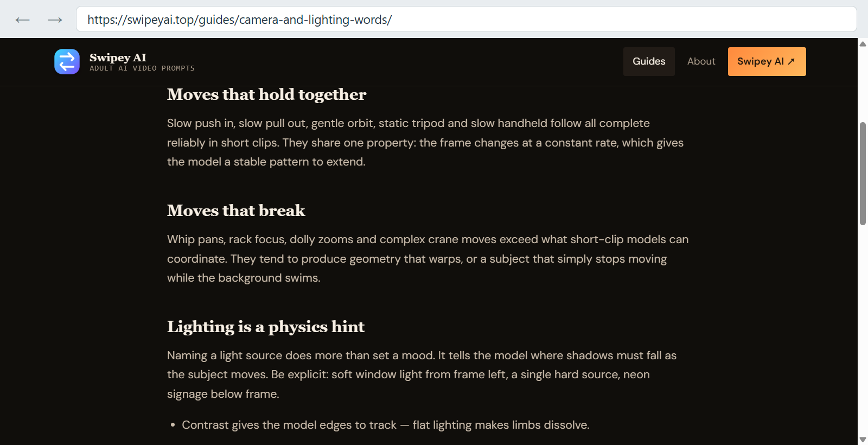Click the scrollbar down arrow
868x445 pixels.
click(x=863, y=440)
